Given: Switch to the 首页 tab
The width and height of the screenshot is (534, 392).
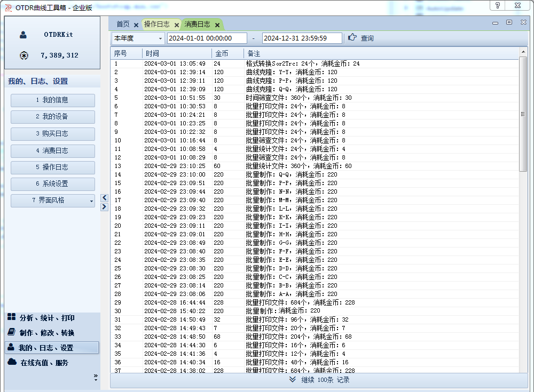Looking at the screenshot, I should tap(123, 25).
